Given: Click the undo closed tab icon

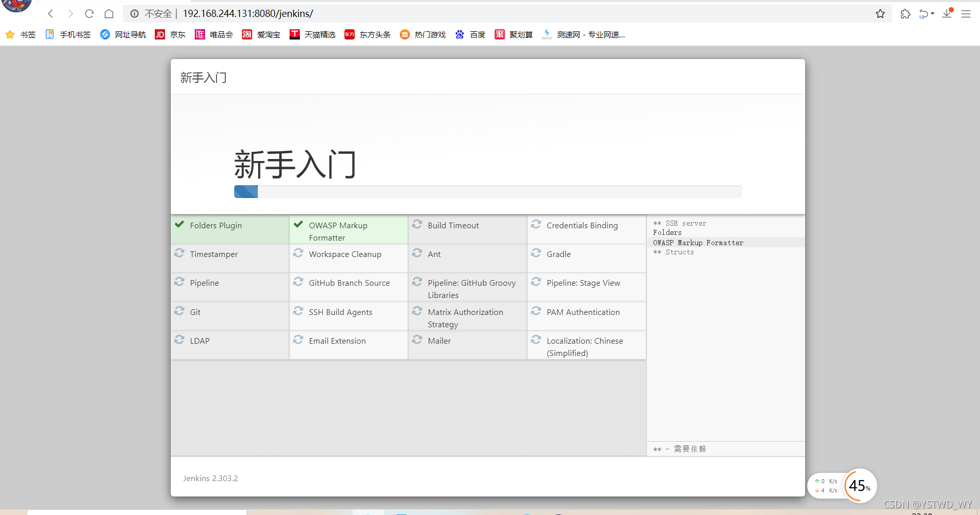Looking at the screenshot, I should [924, 14].
